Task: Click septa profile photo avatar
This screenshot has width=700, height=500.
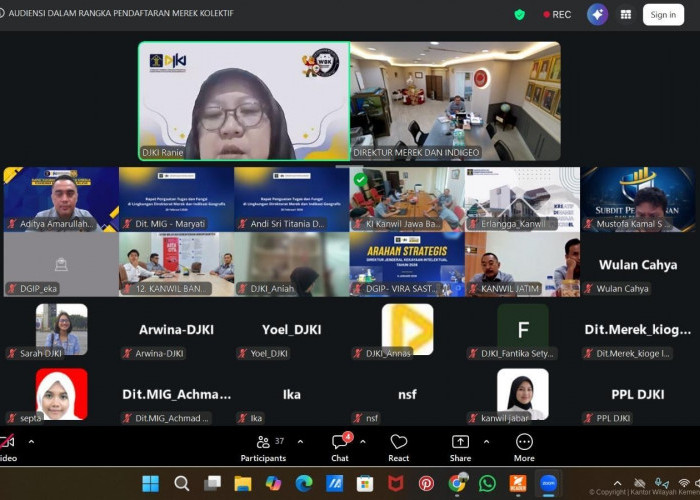Action: 62,394
